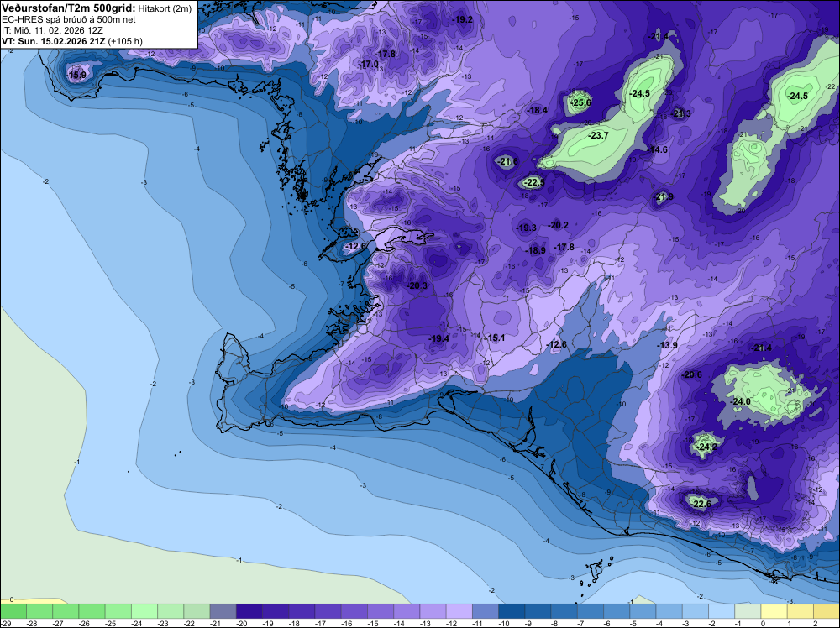Click the -21.3 temperature label
The height and width of the screenshot is (628, 840).
[681, 113]
